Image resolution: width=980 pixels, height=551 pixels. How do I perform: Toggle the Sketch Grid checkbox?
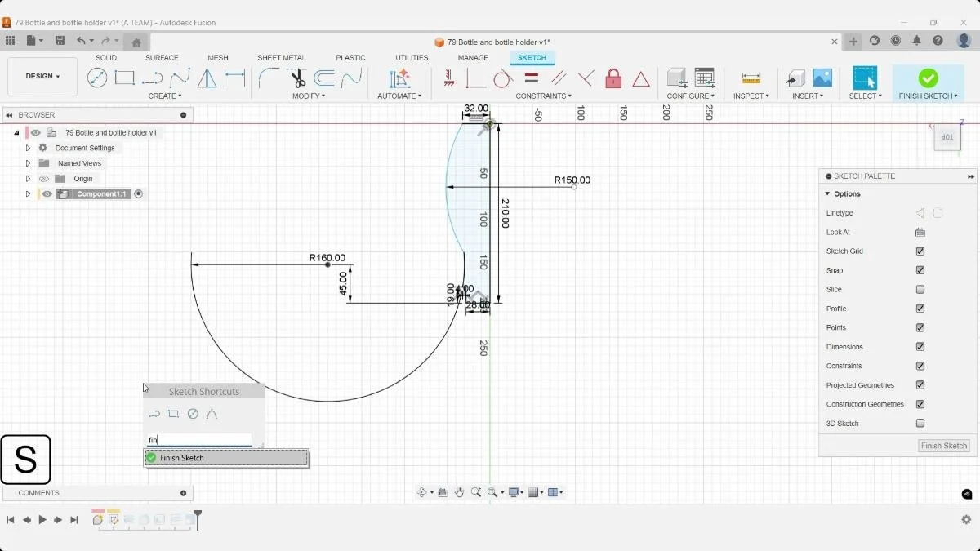[920, 251]
